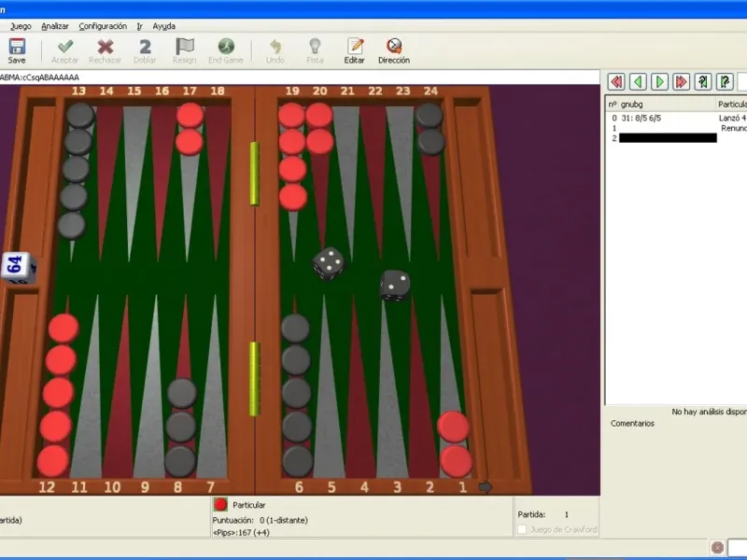Click the die showing two pips
The image size is (747, 560).
[x=395, y=286]
